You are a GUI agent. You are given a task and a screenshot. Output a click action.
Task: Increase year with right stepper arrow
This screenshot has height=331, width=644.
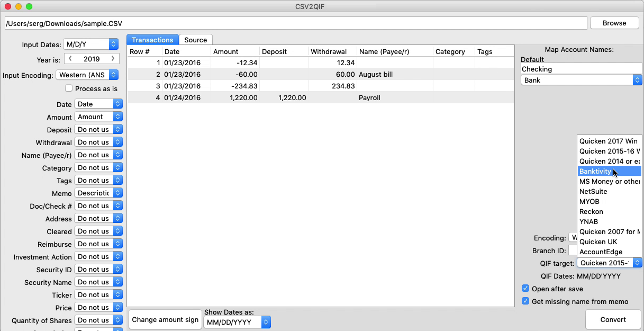(113, 59)
